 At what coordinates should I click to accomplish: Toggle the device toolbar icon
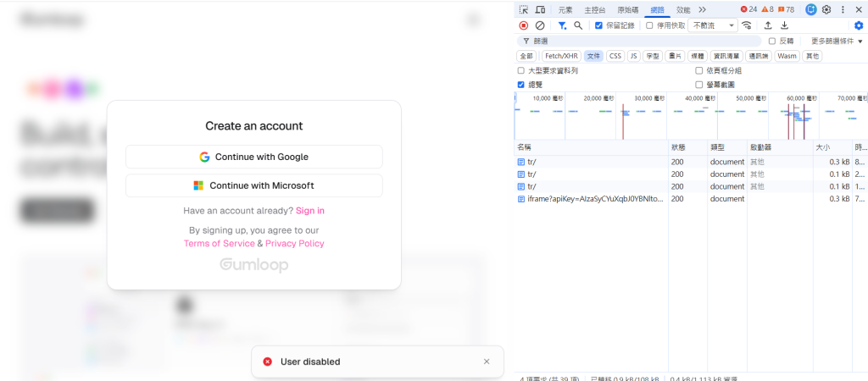click(540, 10)
